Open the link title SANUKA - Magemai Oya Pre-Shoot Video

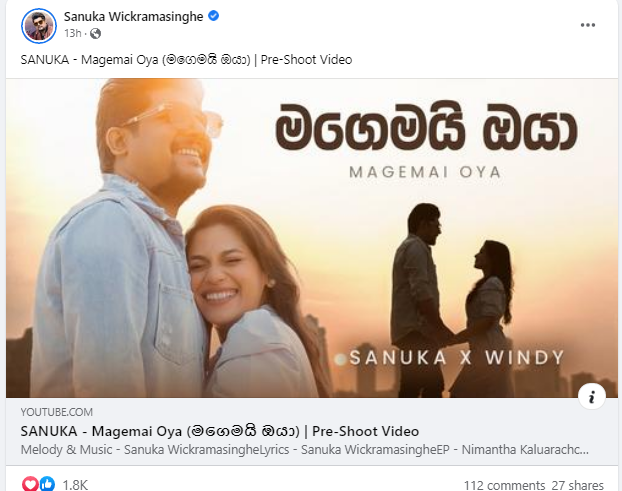(x=220, y=431)
